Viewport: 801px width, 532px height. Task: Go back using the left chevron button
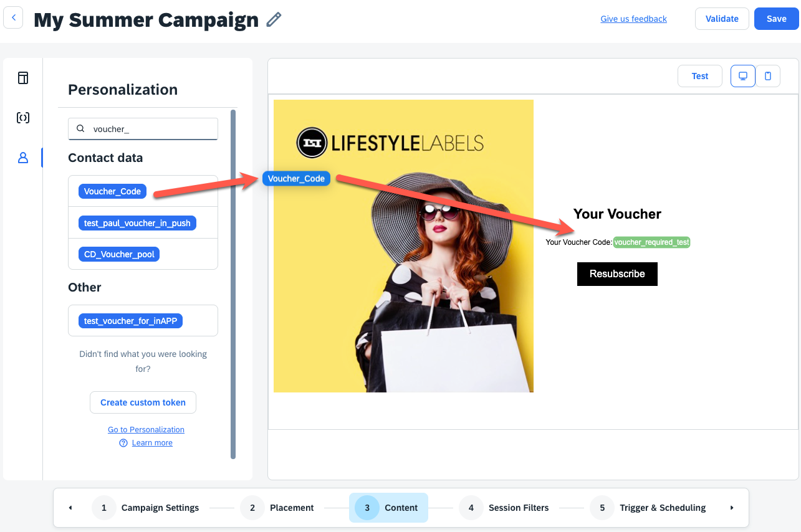click(x=13, y=19)
